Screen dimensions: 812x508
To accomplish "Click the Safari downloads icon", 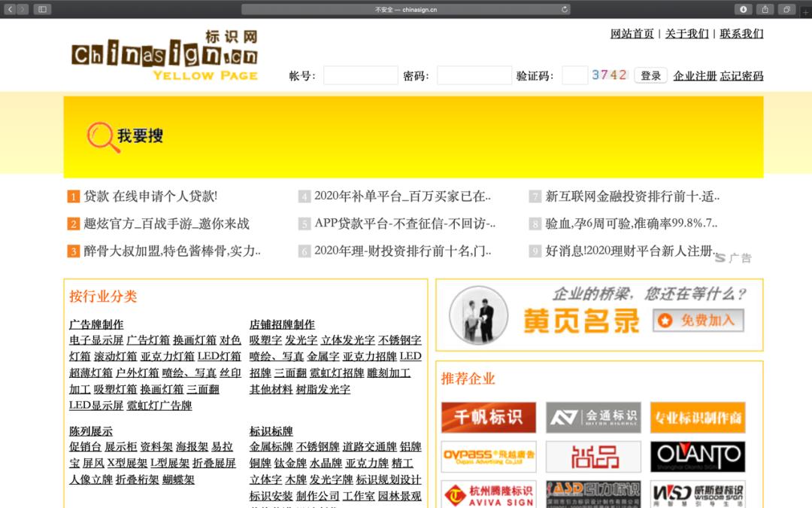I will coord(742,9).
